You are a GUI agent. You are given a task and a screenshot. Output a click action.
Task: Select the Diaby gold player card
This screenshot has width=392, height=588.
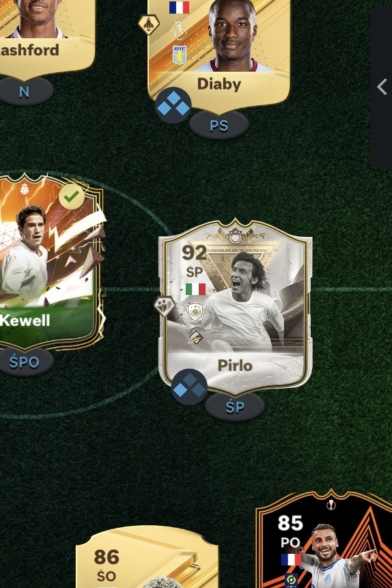point(219,55)
